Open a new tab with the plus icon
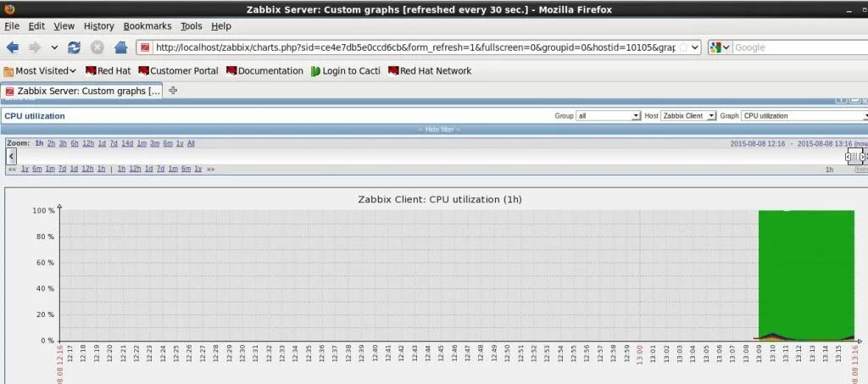Image resolution: width=868 pixels, height=384 pixels. click(x=173, y=90)
